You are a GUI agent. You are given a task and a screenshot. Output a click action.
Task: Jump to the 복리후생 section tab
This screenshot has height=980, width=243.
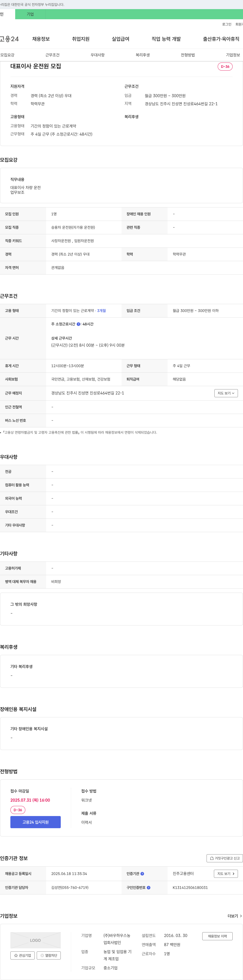tap(143, 55)
